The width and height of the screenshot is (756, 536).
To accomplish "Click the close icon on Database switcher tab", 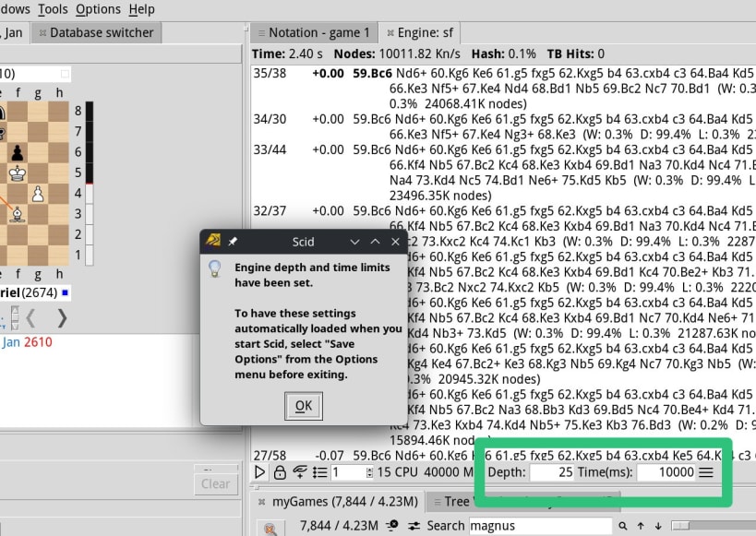I will tap(42, 33).
